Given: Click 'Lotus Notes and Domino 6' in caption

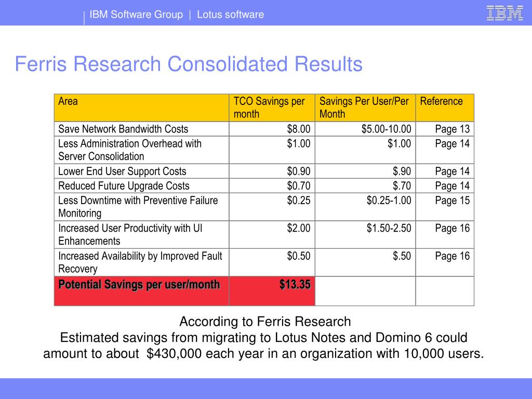Looking at the screenshot, I should pos(353,338).
